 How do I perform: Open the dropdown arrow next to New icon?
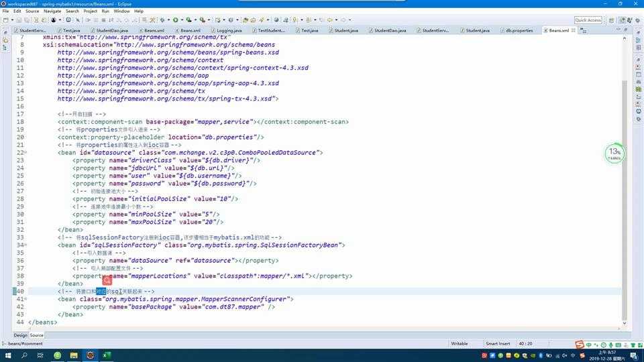click(12, 19)
